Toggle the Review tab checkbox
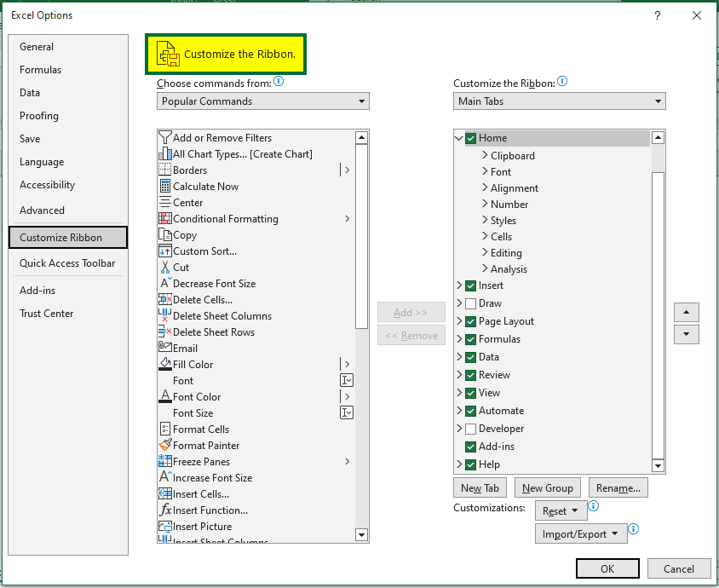719x588 pixels. 470,375
